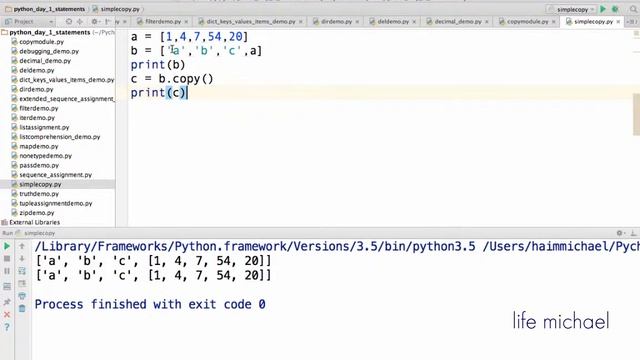Viewport: 640px width, 360px height.
Task: Run simplecopy using top toolbar play button
Action: (x=603, y=9)
